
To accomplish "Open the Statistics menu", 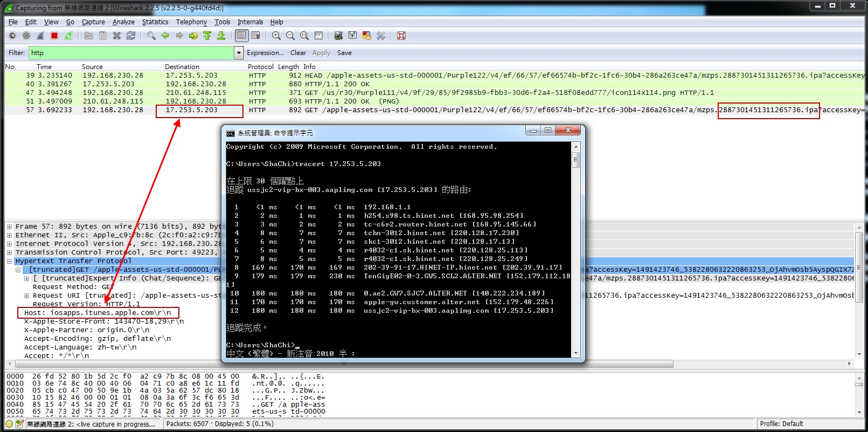I will click(155, 22).
